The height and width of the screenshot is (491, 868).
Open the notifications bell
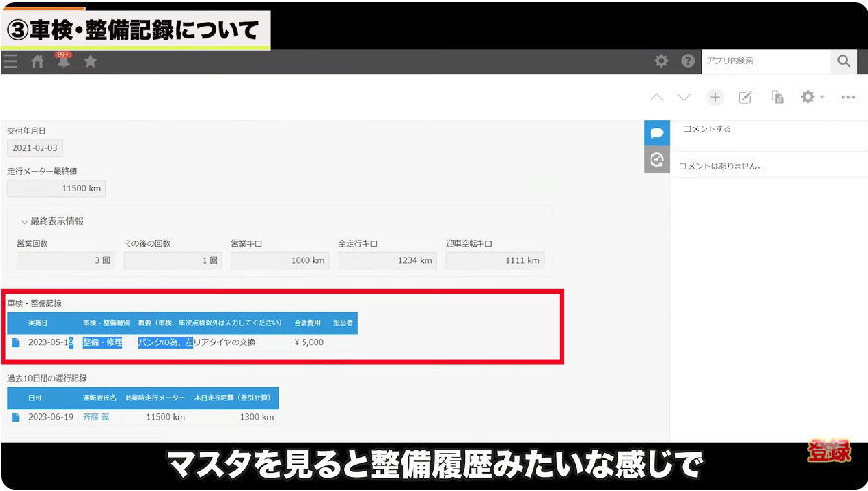[x=64, y=62]
